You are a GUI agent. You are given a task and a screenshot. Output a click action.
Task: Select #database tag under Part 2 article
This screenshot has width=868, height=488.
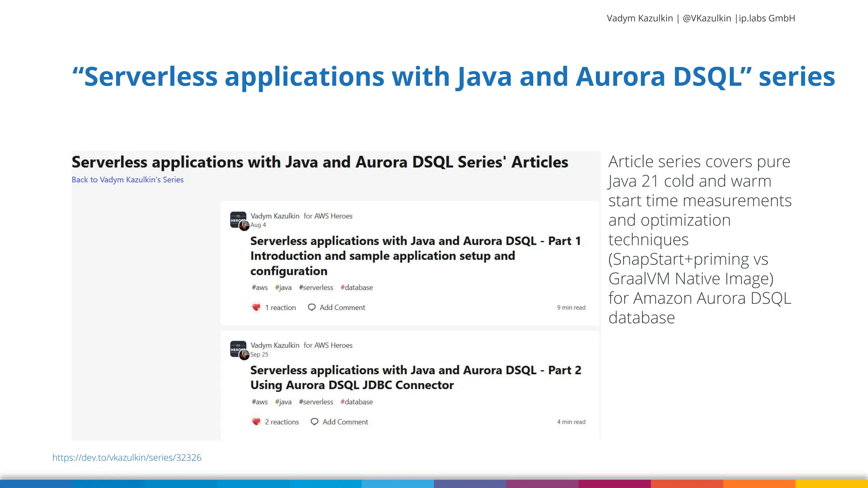[x=356, y=402]
